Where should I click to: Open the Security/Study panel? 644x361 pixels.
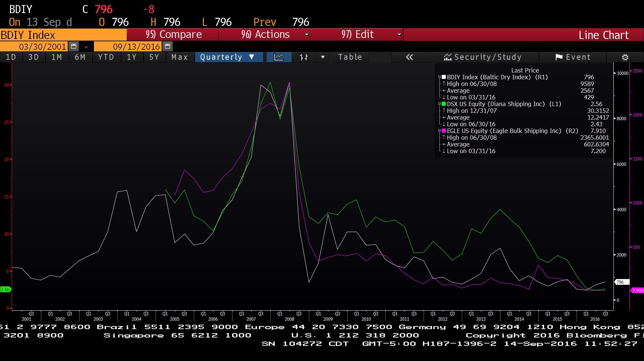[483, 57]
